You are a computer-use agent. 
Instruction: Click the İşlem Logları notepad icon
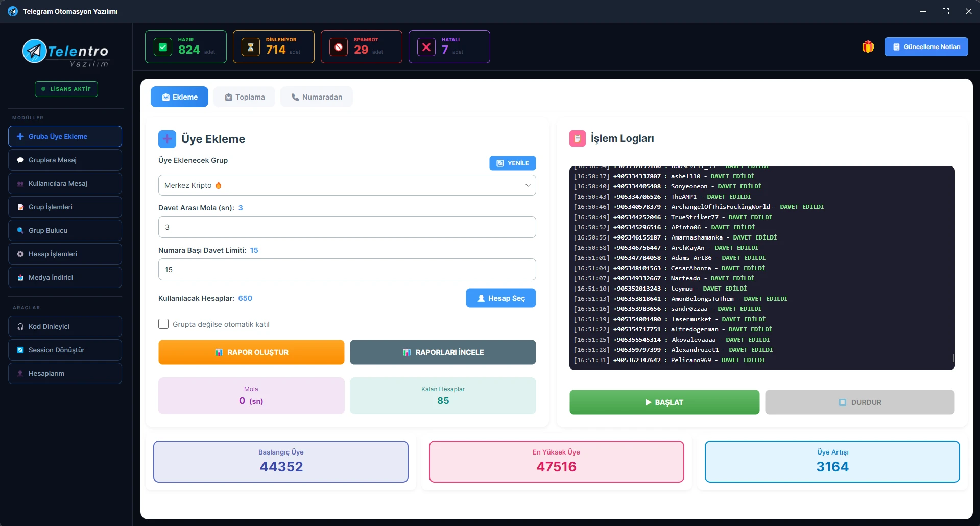[577, 138]
